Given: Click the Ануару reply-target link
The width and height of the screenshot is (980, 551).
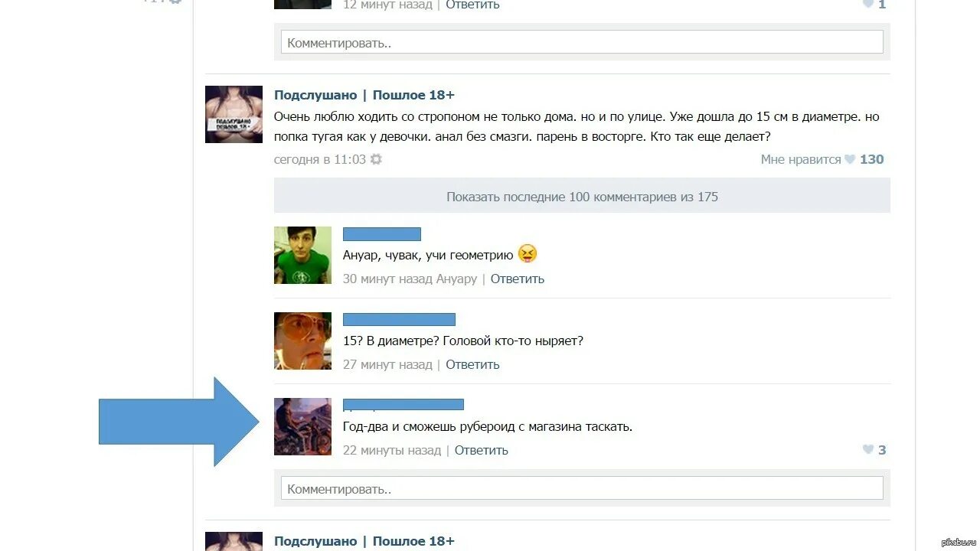Looking at the screenshot, I should [x=456, y=279].
